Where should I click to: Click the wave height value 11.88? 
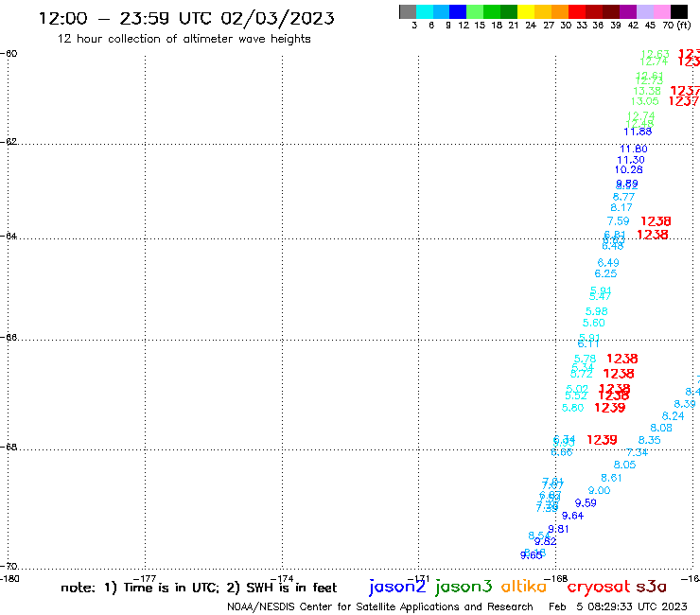coord(638,132)
